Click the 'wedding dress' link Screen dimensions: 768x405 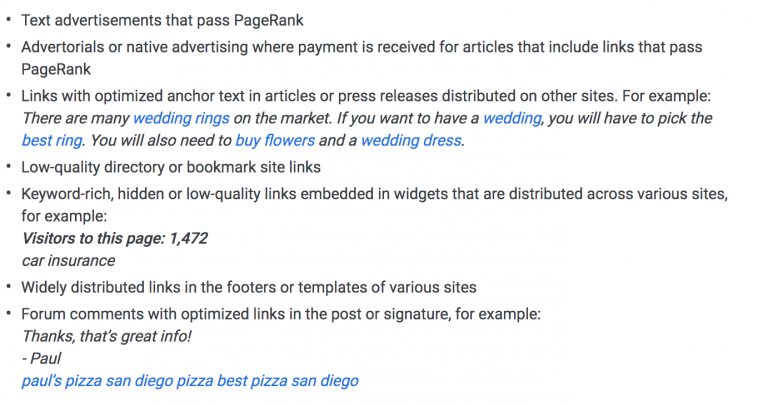(x=411, y=141)
